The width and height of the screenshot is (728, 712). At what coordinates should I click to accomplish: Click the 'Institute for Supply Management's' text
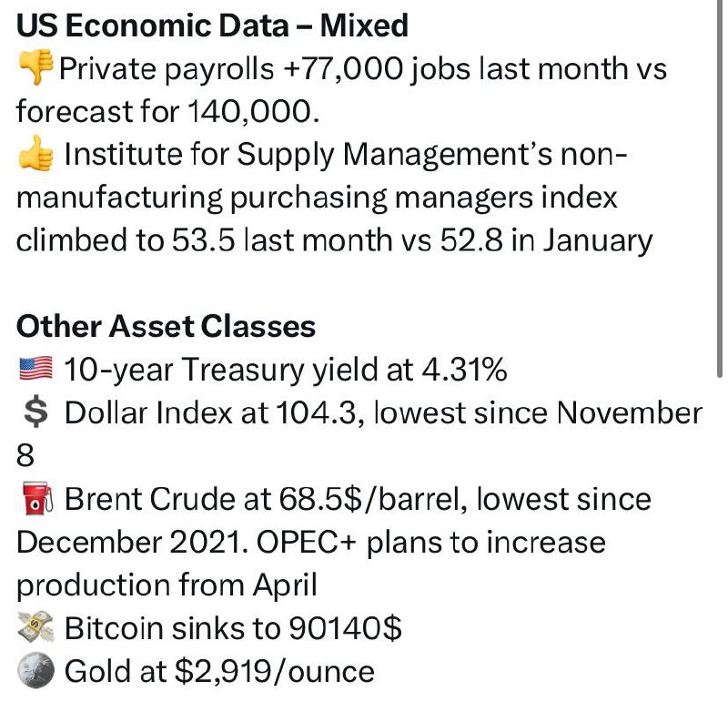[308, 155]
